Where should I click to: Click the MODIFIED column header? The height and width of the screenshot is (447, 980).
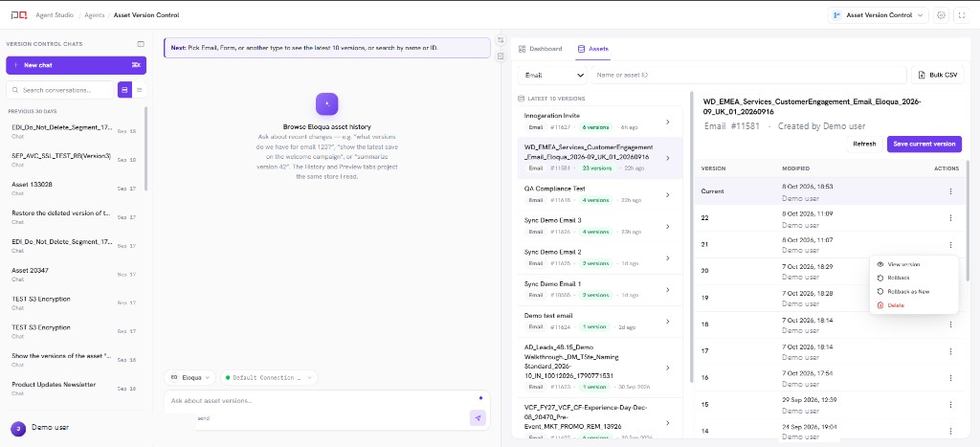pos(795,168)
